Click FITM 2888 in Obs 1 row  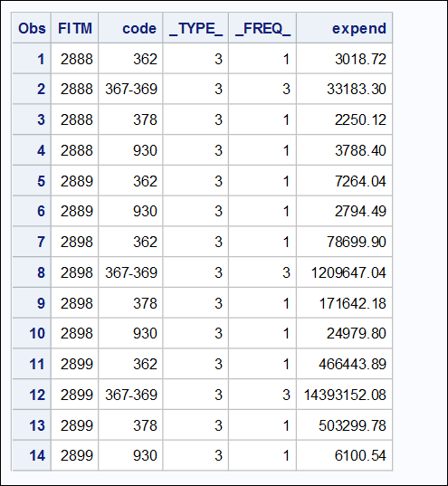(77, 59)
